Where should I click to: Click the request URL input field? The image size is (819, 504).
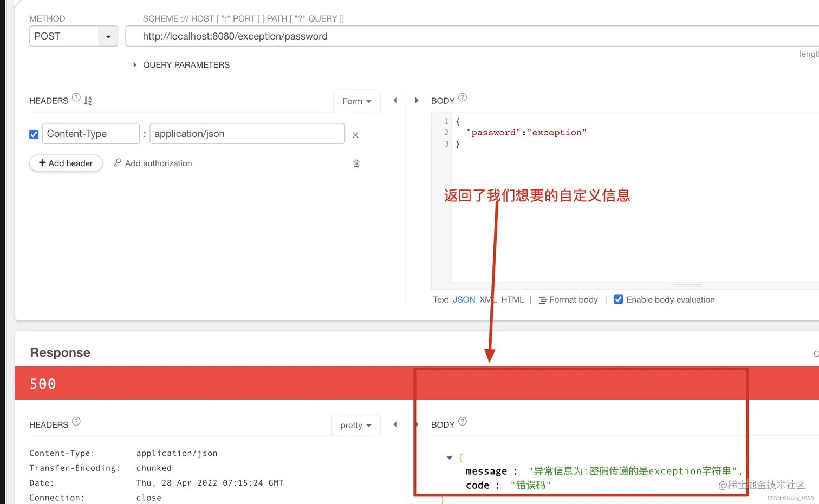472,36
